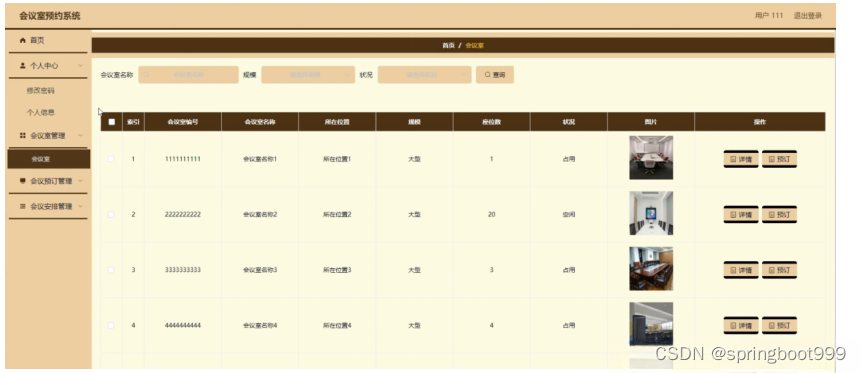861x373 pixels.
Task: Open 详情 for 会议室名称2
Action: [741, 215]
